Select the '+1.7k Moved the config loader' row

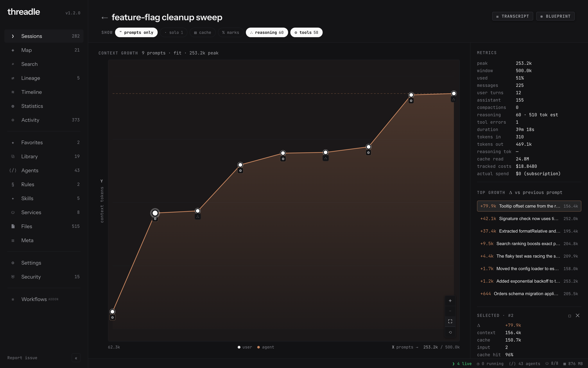coord(529,269)
